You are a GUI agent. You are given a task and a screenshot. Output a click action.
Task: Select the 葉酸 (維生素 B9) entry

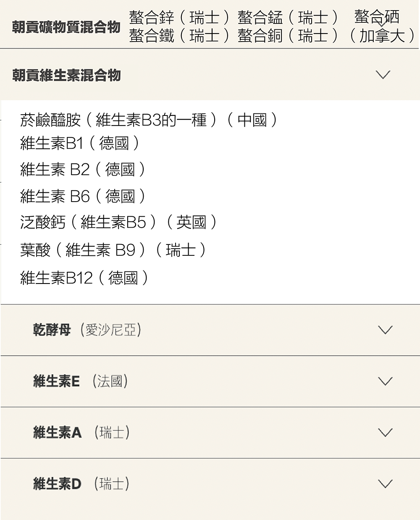(x=113, y=250)
